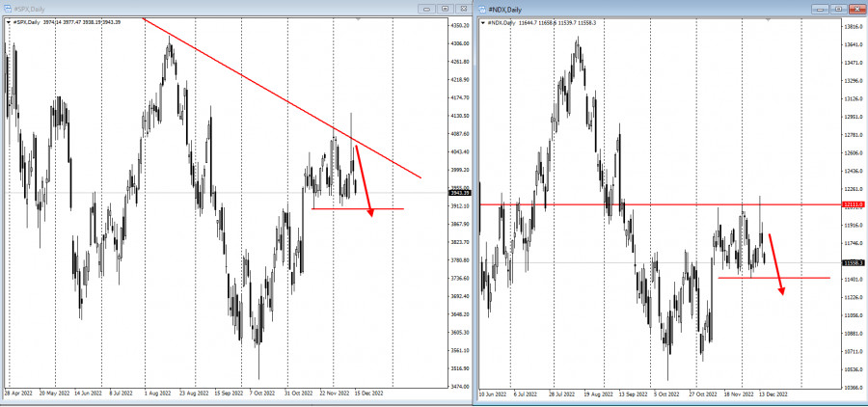This screenshot has width=868, height=407.
Task: Click the 3474.00 price on SPX scale
Action: [461, 387]
